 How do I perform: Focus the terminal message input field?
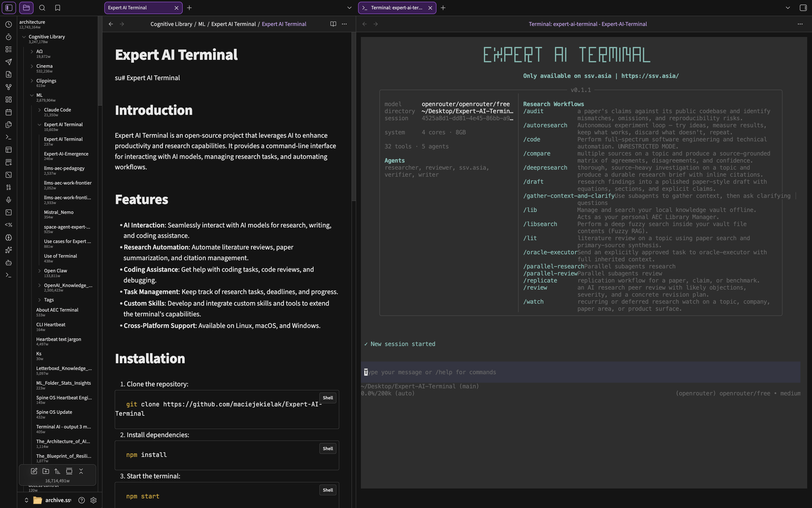coord(581,372)
